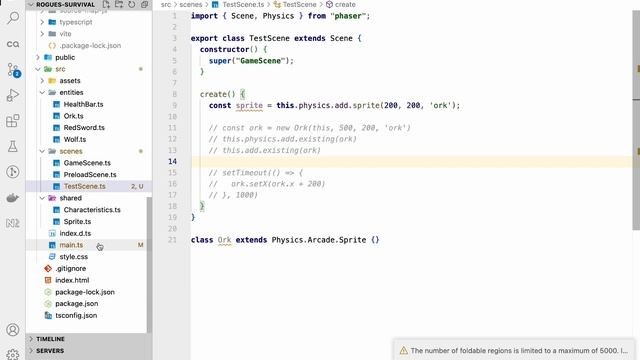Open tsconfig.json file

click(x=76, y=315)
